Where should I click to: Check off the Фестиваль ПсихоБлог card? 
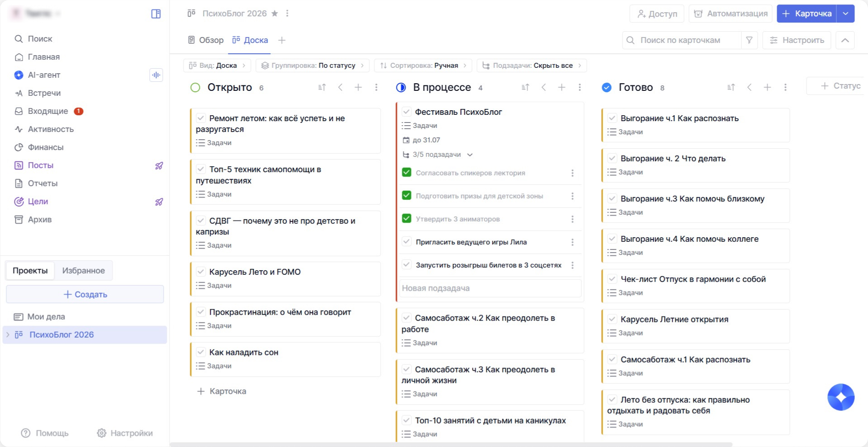(x=406, y=112)
